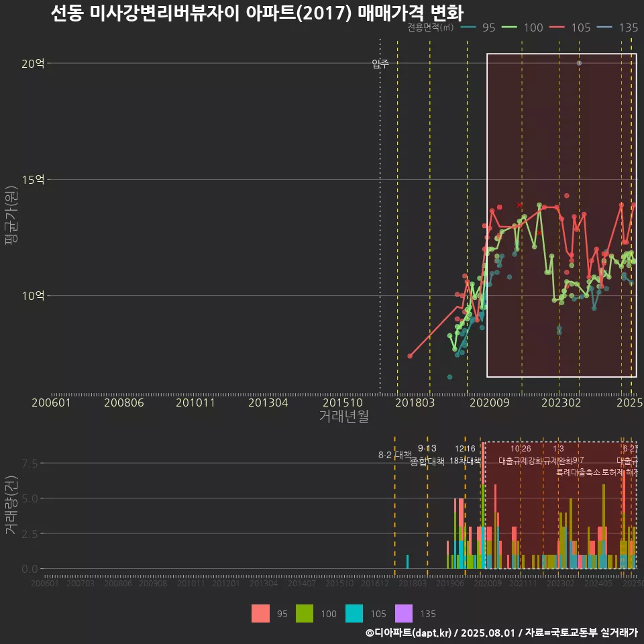644x644 pixels.
Task: Click the '5.0' volume axis label
Action: (30, 498)
